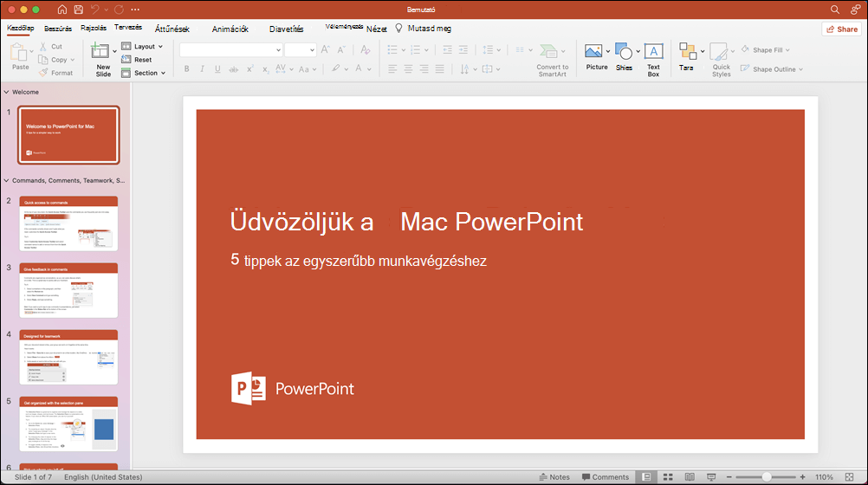
Task: Click English (United States) language
Action: 103,476
